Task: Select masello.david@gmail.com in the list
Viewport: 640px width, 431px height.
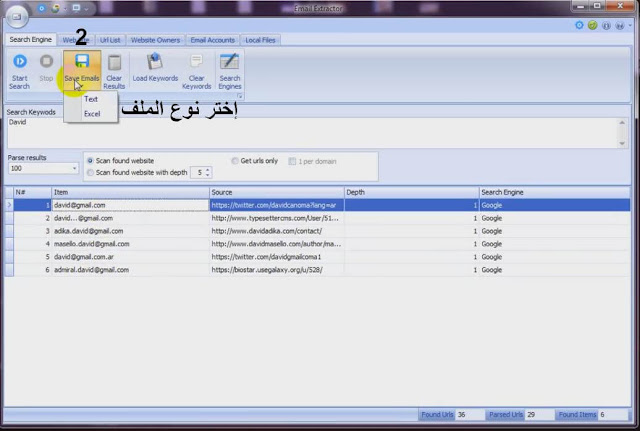Action: click(x=130, y=244)
